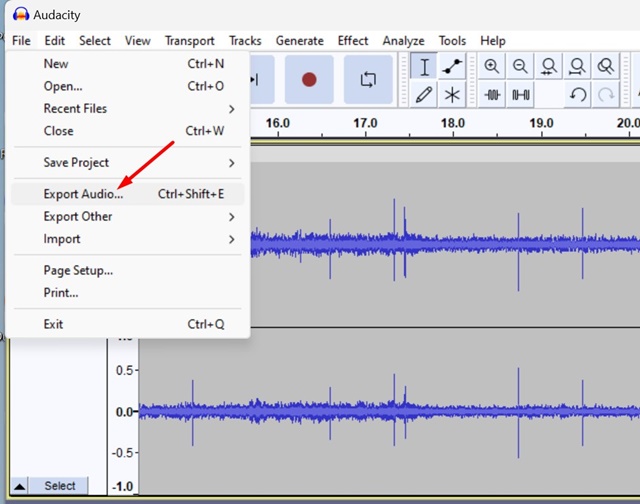The height and width of the screenshot is (504, 640).
Task: Click the track's Select button
Action: 60,486
